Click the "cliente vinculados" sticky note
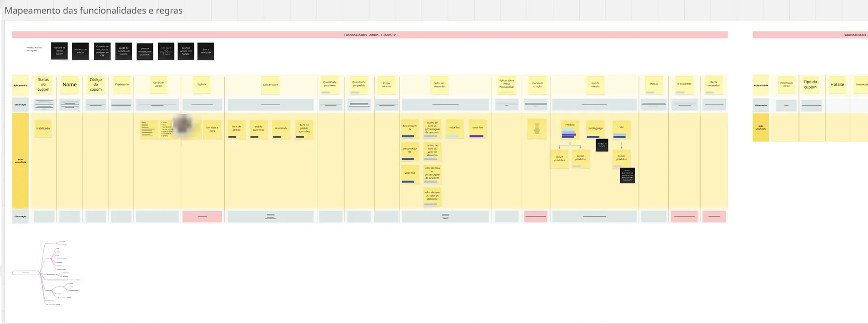The image size is (868, 324). click(714, 85)
